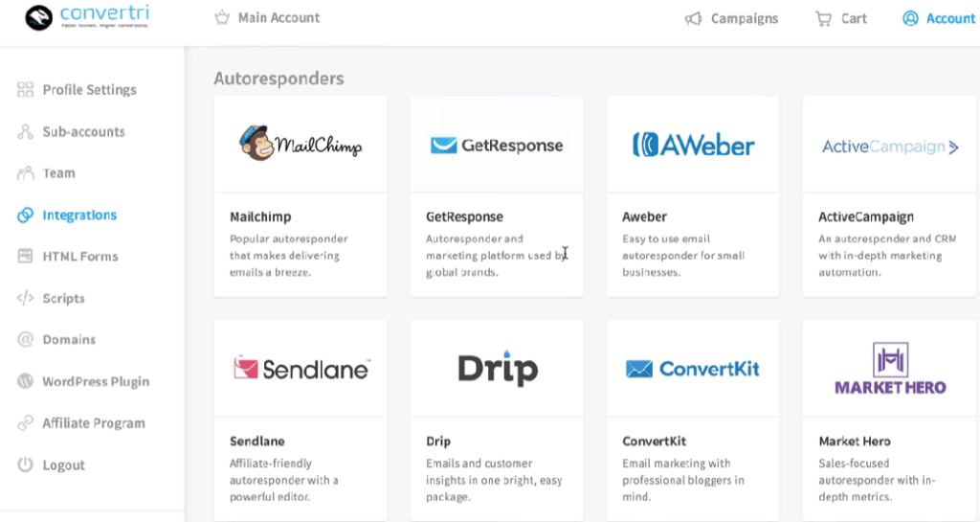
Task: Click the Domains at-sign icon
Action: click(x=26, y=340)
